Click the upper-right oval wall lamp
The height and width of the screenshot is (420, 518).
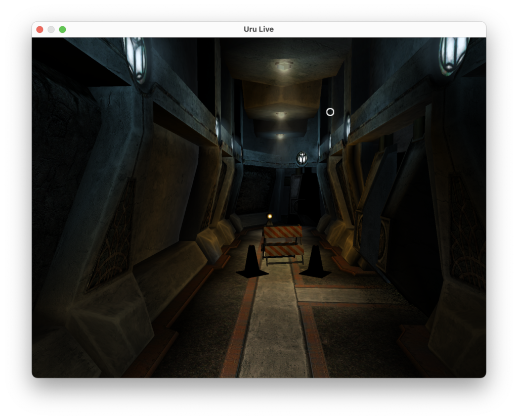[x=453, y=56]
